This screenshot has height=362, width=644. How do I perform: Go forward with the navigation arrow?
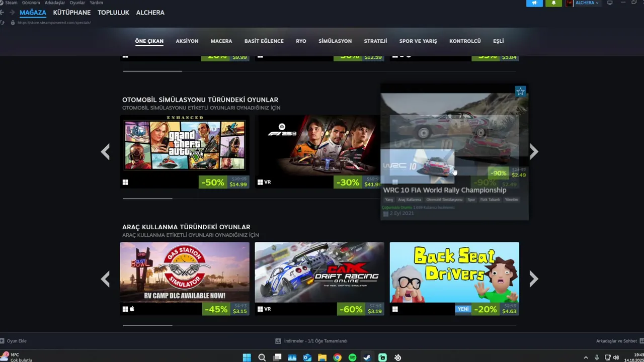coord(12,13)
